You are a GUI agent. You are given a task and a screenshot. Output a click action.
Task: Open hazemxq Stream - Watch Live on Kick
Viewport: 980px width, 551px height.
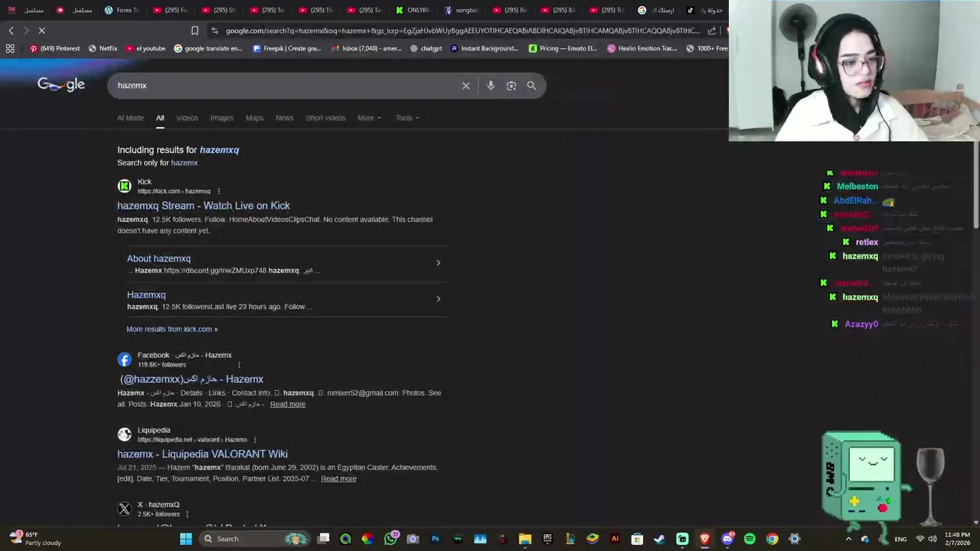pos(204,206)
